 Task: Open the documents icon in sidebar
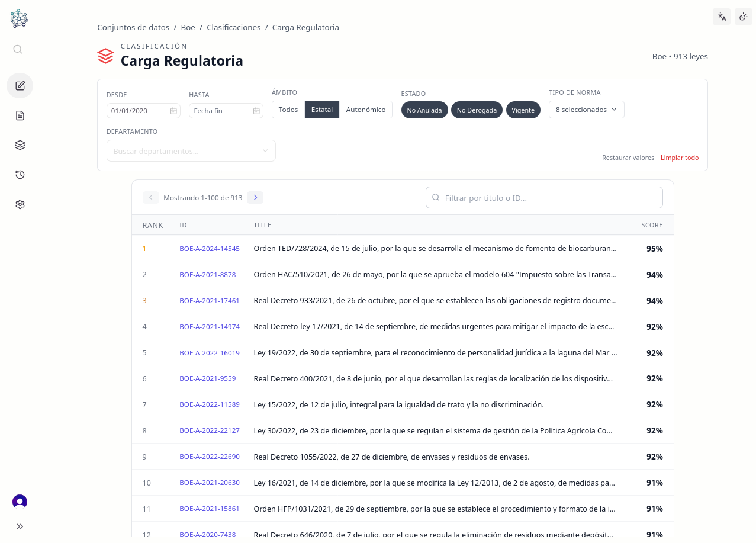[20, 115]
